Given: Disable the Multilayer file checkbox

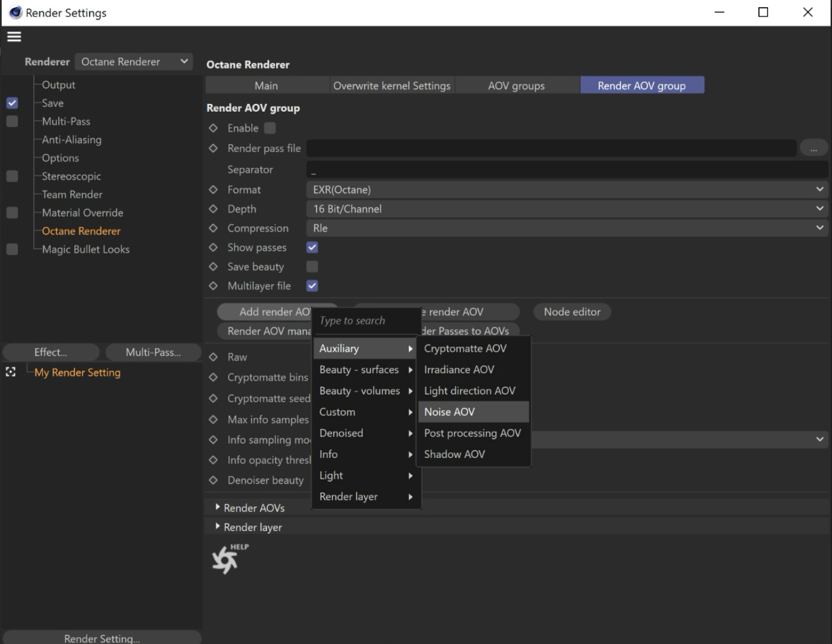Looking at the screenshot, I should pyautogui.click(x=312, y=286).
